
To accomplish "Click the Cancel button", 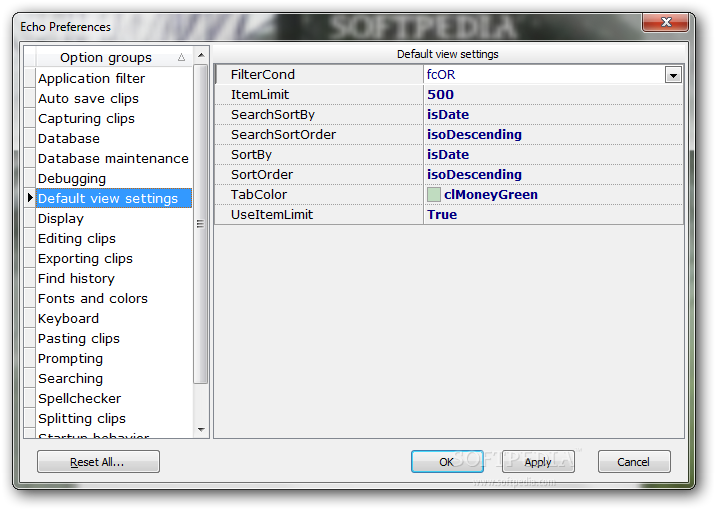I will (634, 462).
